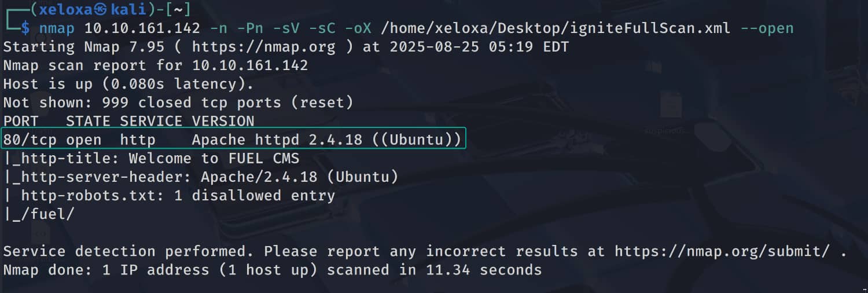Click the "Welcome to FUEL CMS" http-title text

(214, 158)
